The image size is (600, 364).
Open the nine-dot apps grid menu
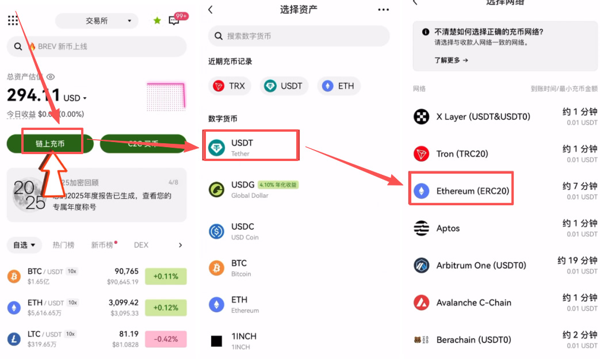(x=13, y=20)
